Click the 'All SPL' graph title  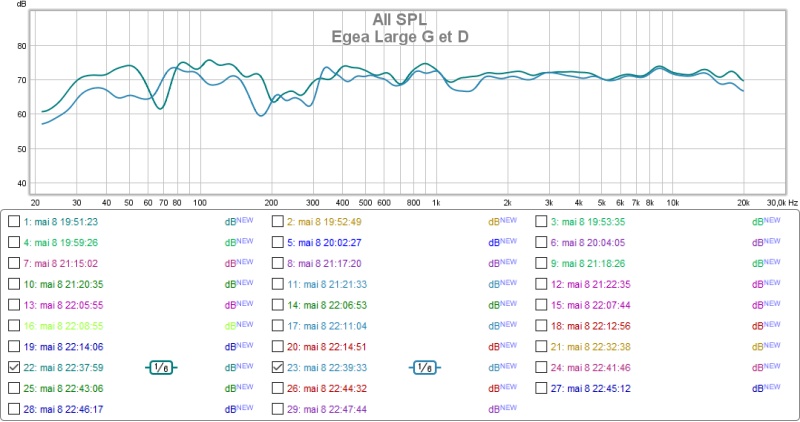[399, 19]
